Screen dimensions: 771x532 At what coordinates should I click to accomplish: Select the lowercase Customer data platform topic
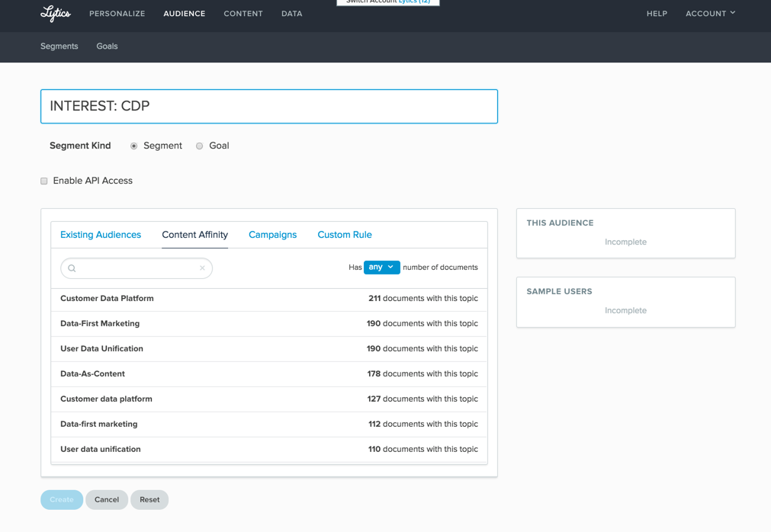(269, 399)
